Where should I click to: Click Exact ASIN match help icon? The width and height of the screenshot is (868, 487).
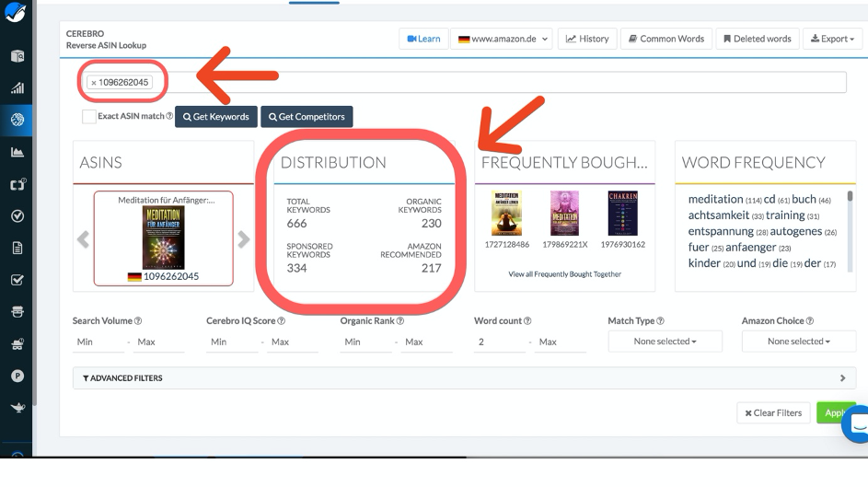coord(169,116)
